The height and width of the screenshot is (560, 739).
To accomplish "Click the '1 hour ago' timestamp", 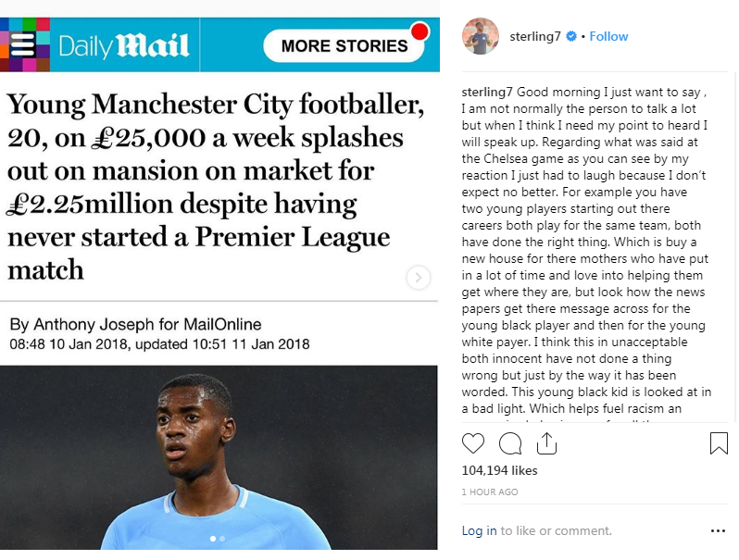I will 490,492.
